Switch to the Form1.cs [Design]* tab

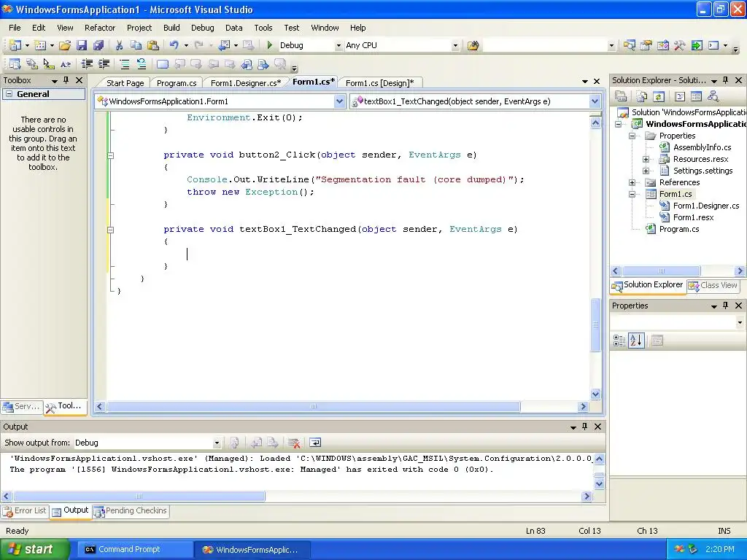pos(379,83)
